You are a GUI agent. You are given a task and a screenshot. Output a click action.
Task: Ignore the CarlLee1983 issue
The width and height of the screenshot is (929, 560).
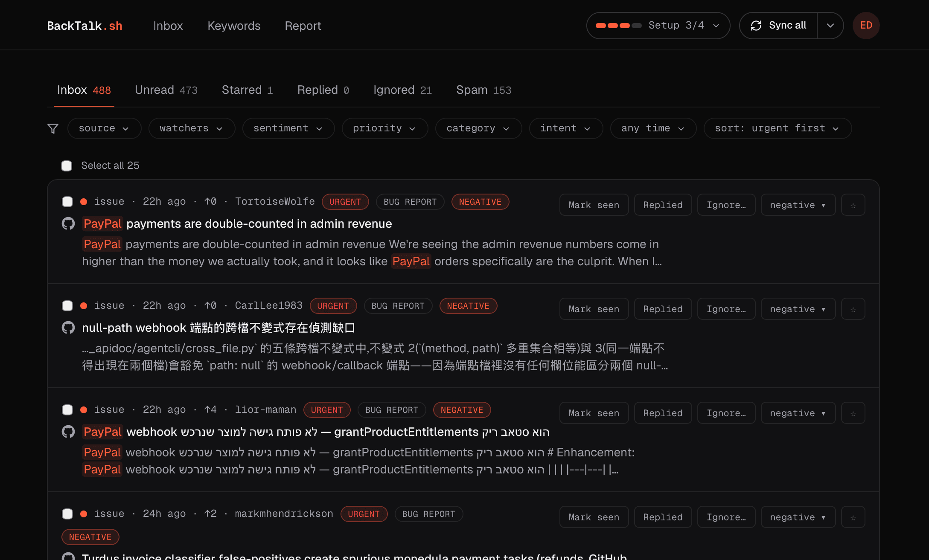726,309
